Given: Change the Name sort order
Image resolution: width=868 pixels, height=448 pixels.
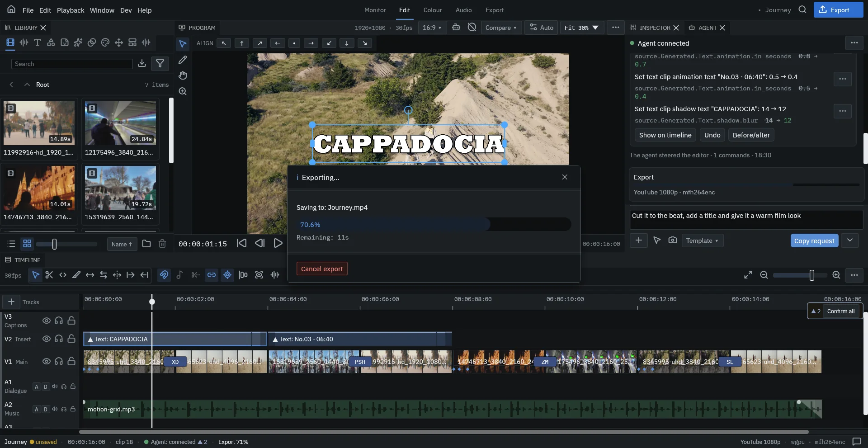Looking at the screenshot, I should click(x=122, y=244).
